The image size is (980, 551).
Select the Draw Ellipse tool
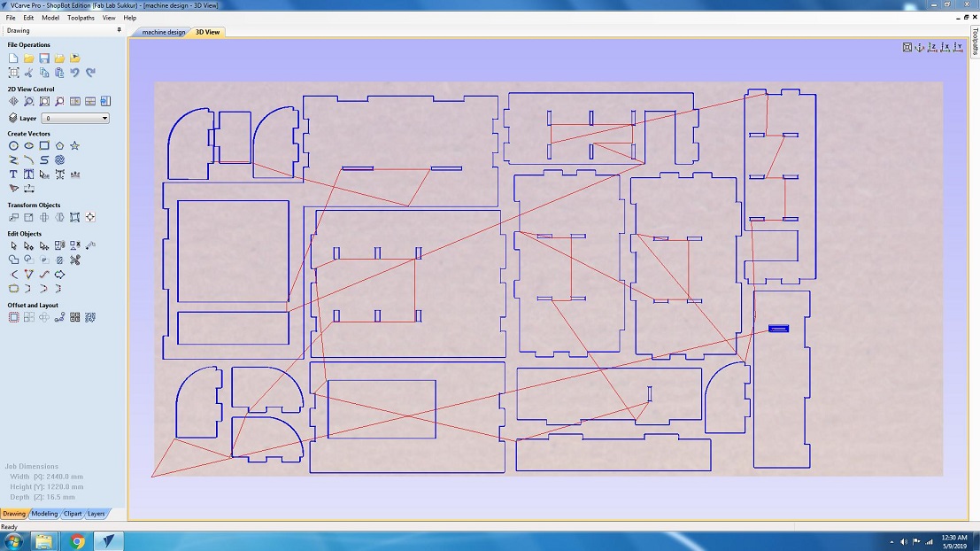pyautogui.click(x=28, y=146)
